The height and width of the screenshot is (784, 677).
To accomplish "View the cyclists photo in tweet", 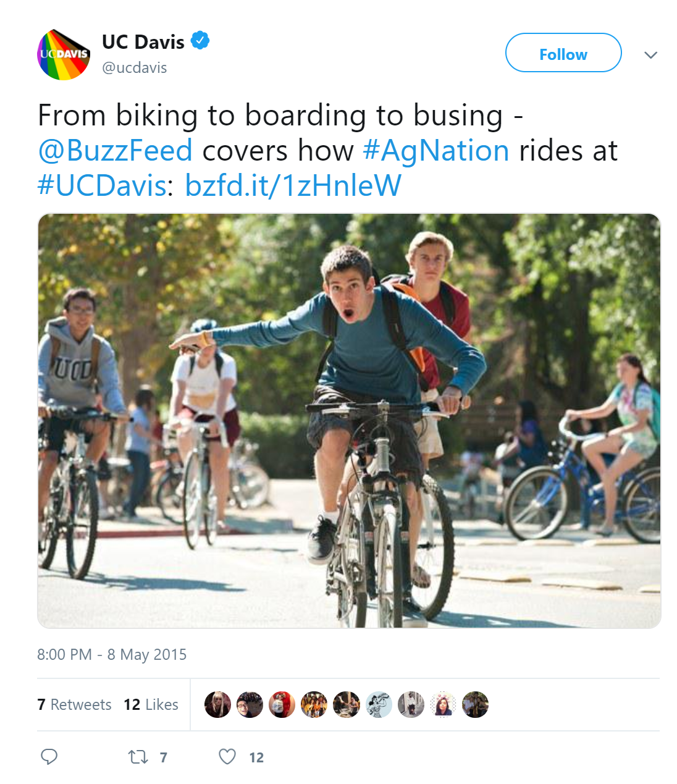I will (349, 421).
